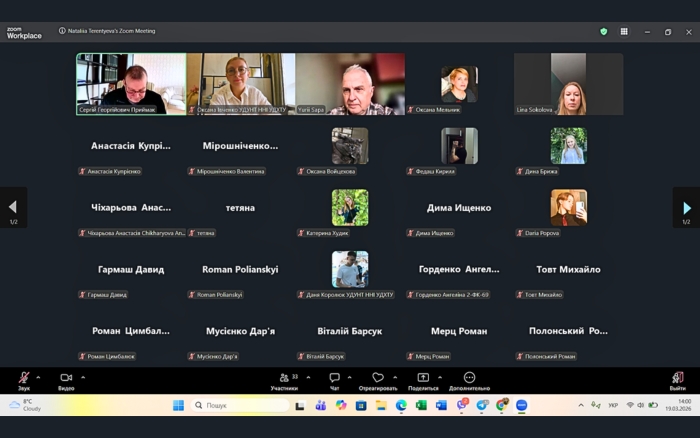This screenshot has width=700, height=438.
Task: Click the Отреагировать reactions heart icon
Action: click(378, 378)
